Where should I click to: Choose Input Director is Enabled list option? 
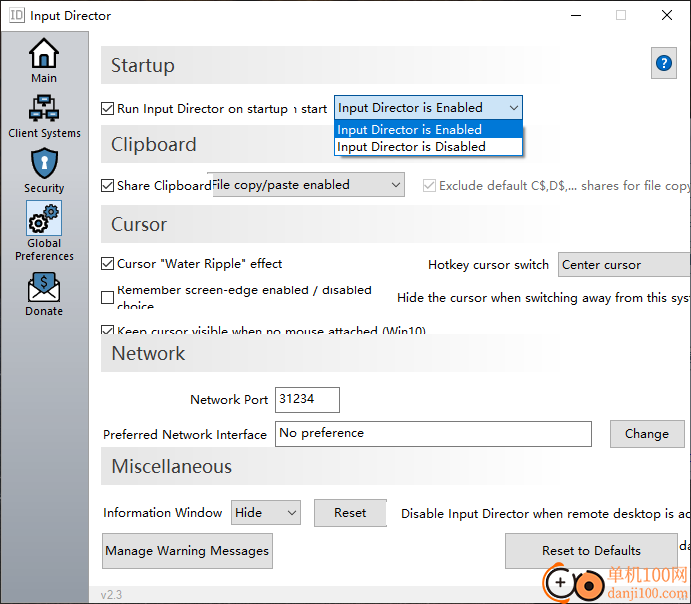[x=428, y=130]
